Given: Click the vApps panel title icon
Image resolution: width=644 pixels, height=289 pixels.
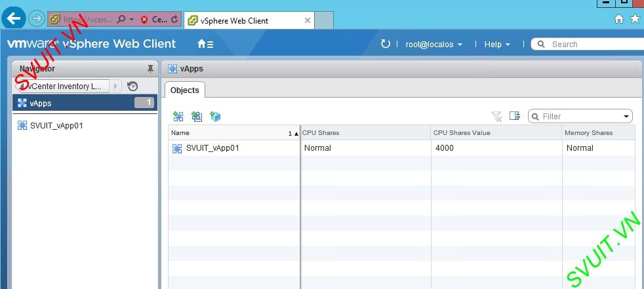Looking at the screenshot, I should pos(172,69).
